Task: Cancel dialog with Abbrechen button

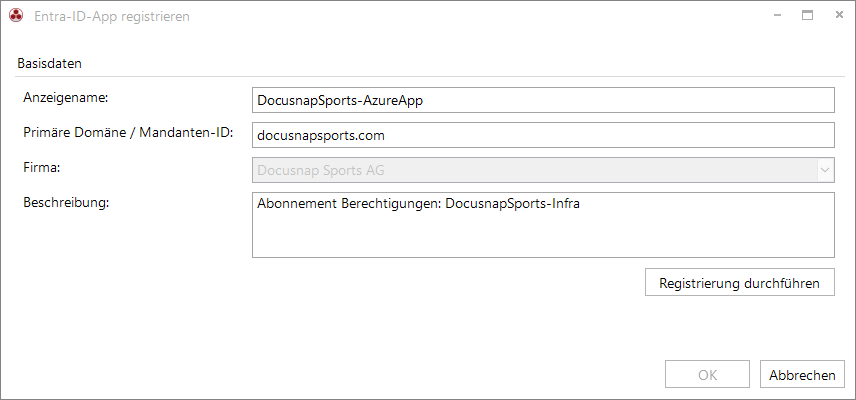Action: [802, 374]
